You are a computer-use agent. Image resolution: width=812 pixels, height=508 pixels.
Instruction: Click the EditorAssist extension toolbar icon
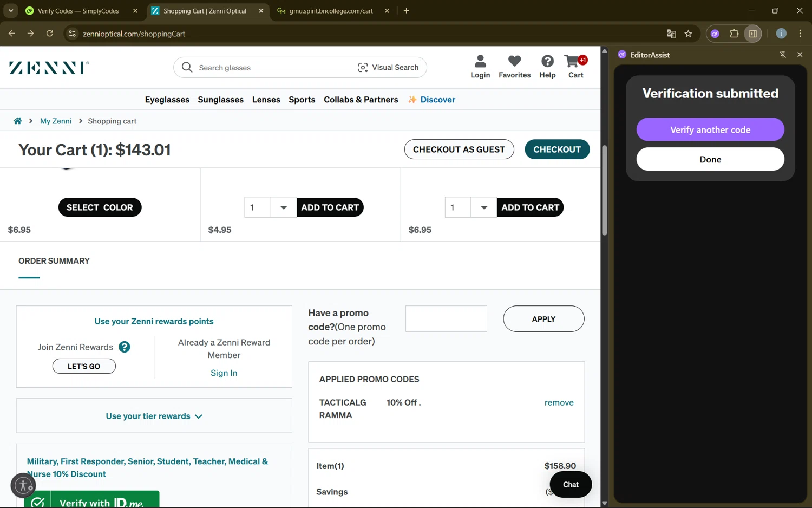tap(715, 34)
